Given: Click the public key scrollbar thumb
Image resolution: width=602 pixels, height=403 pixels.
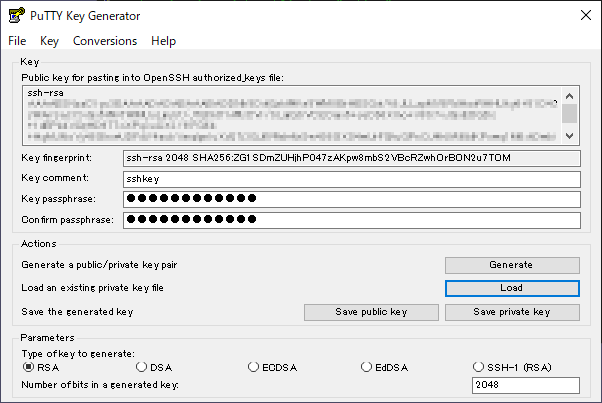Looking at the screenshot, I should click(x=570, y=114).
